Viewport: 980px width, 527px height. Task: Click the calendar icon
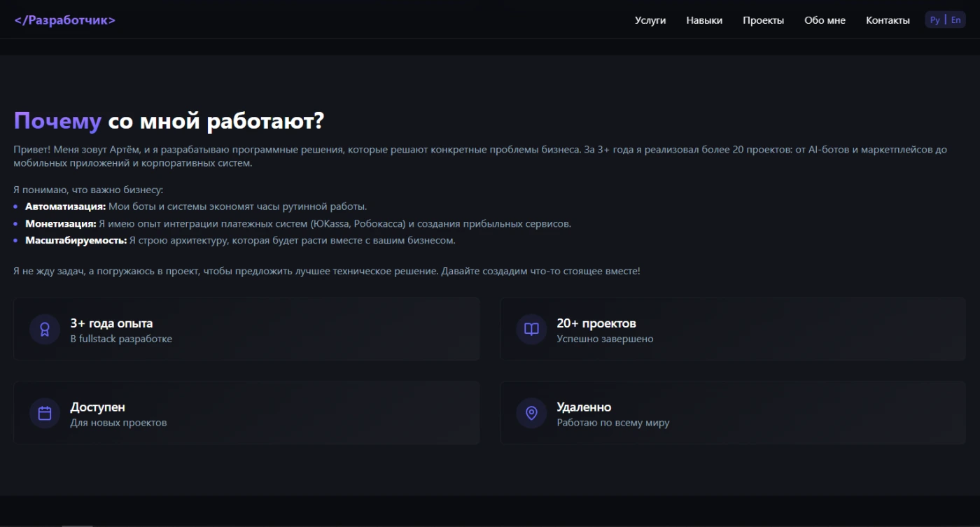coord(45,413)
